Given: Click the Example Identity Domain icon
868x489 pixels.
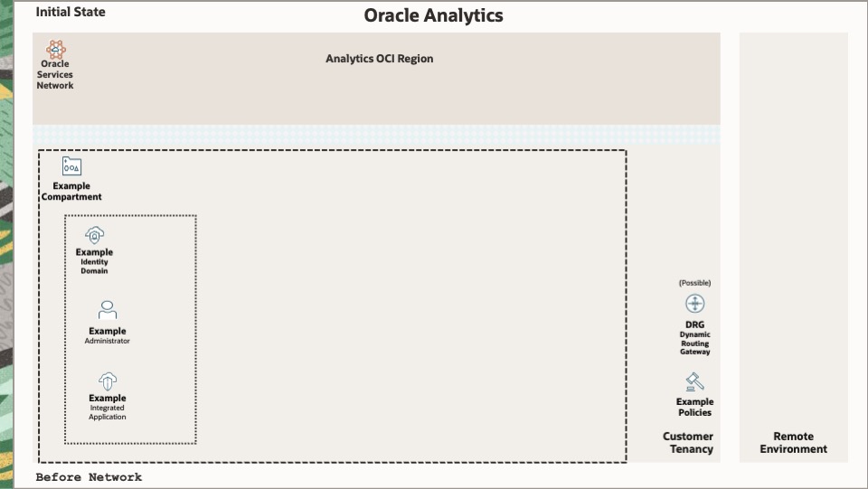Looking at the screenshot, I should pos(95,235).
